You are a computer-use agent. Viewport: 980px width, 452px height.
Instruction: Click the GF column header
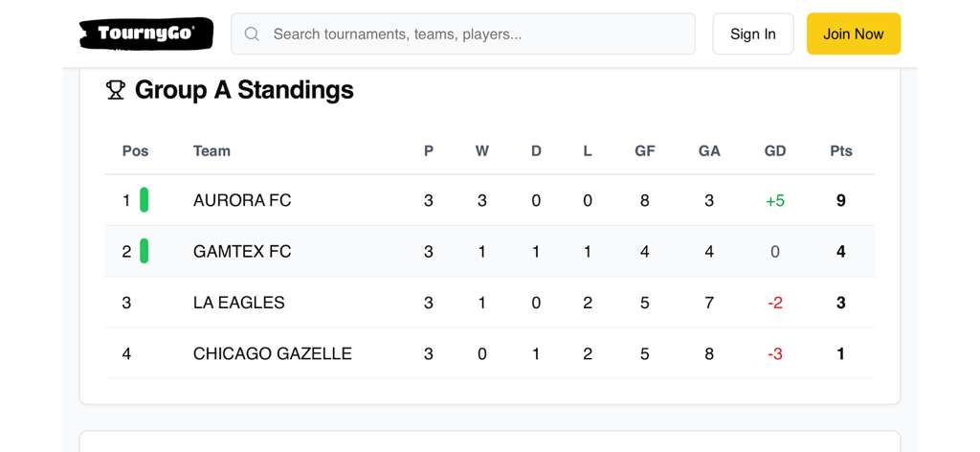(x=645, y=150)
